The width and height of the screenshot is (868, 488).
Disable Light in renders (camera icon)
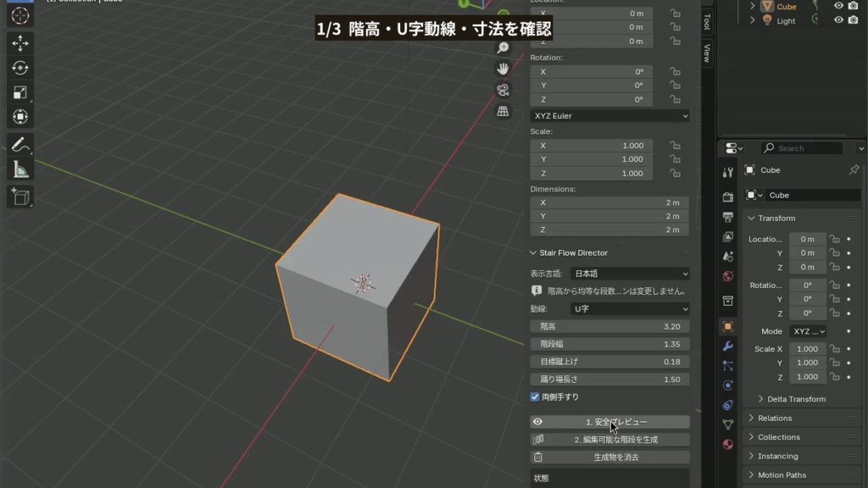[x=853, y=20]
